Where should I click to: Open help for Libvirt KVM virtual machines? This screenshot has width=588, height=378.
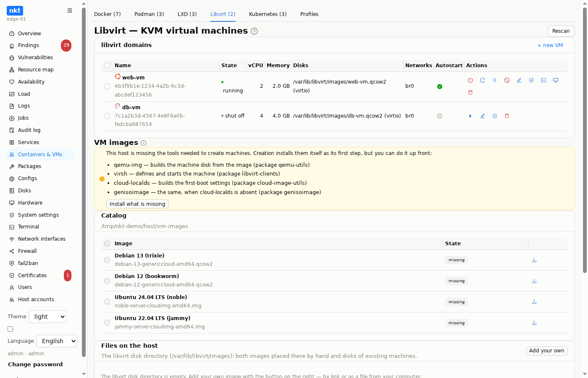(x=254, y=31)
